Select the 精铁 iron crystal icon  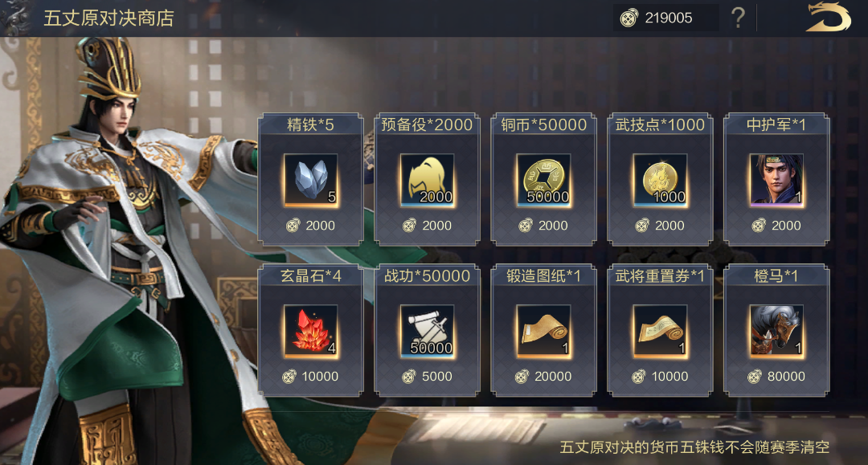point(310,180)
